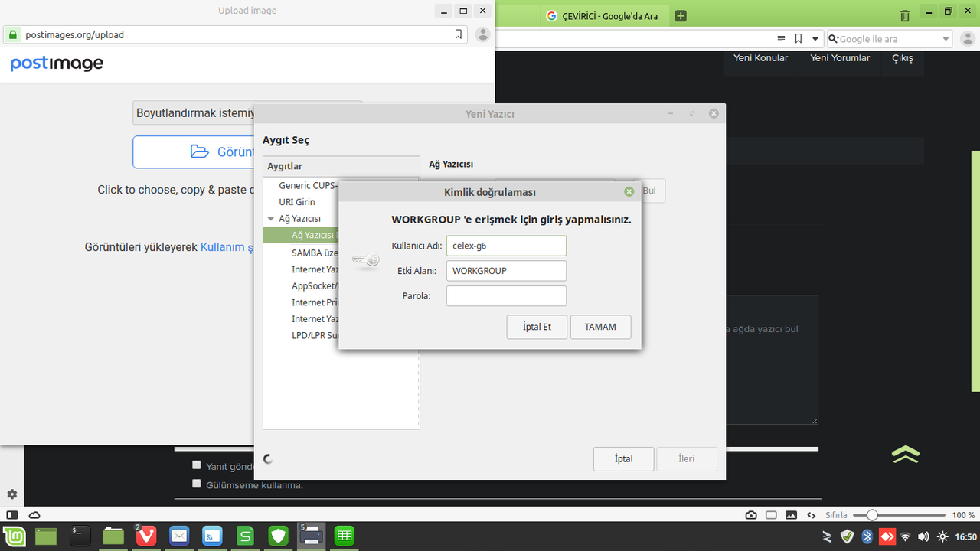The width and height of the screenshot is (980, 551).
Task: Click the show desktop icon in taskbar
Action: tap(46, 536)
